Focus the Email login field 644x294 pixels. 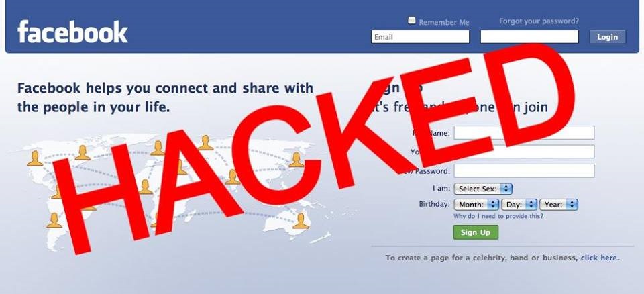pyautogui.click(x=420, y=37)
